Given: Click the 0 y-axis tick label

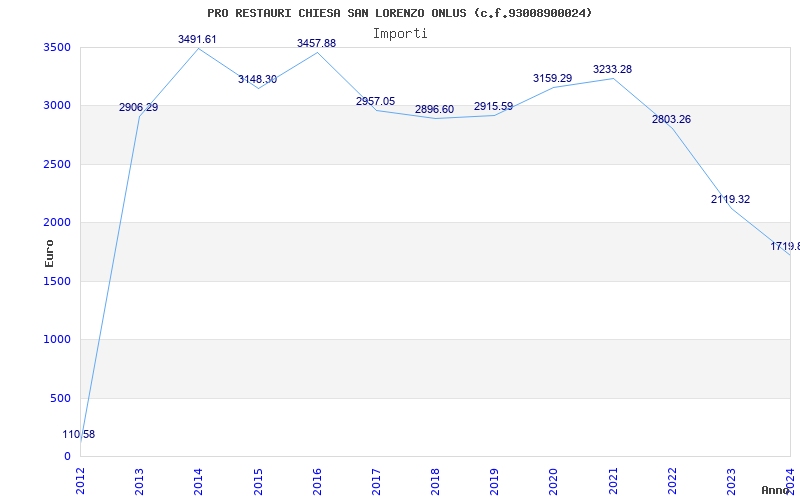Looking at the screenshot, I should pos(67,456).
